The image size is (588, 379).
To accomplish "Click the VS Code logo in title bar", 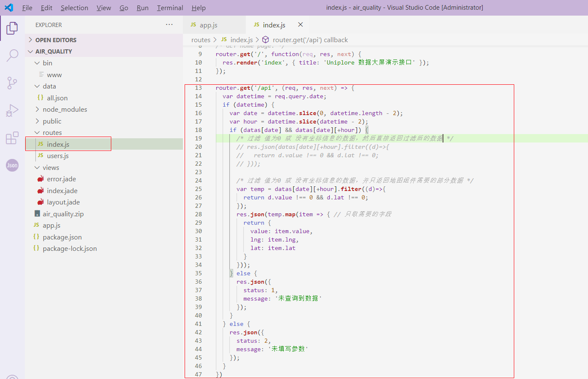I will click(8, 8).
